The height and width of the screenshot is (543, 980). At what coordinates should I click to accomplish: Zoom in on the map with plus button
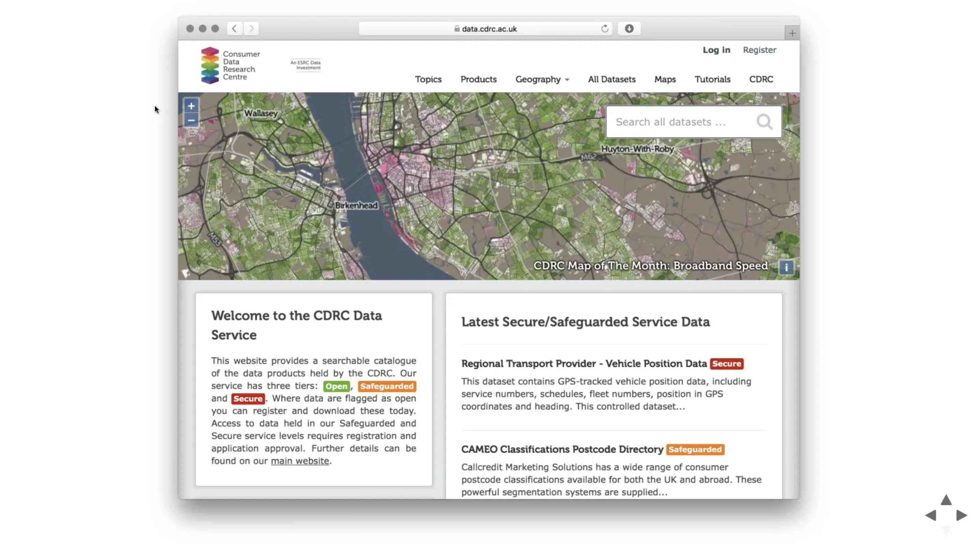tap(191, 106)
